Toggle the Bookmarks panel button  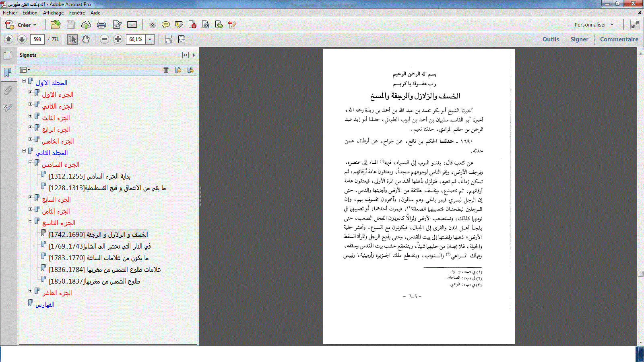tap(8, 73)
